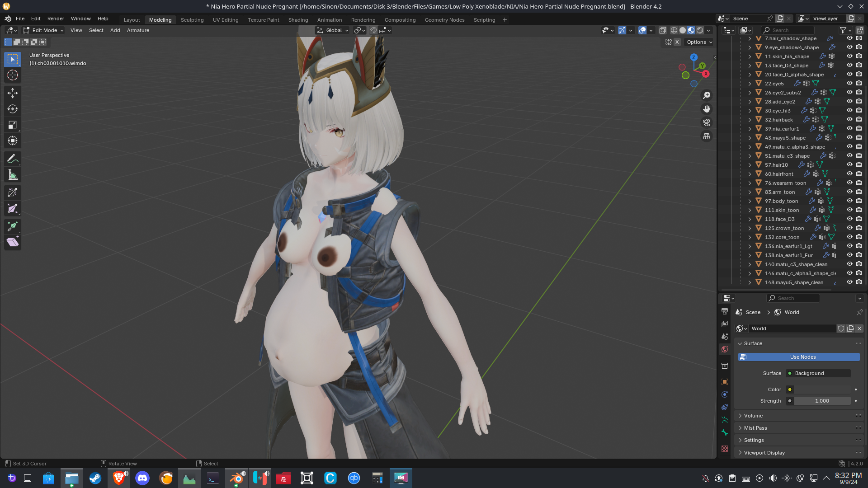Switch to solid viewport shading

coord(683,30)
